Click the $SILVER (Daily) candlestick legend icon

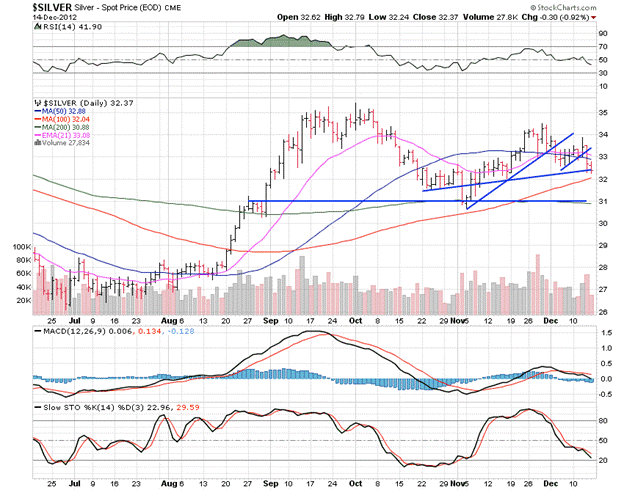pyautogui.click(x=37, y=102)
